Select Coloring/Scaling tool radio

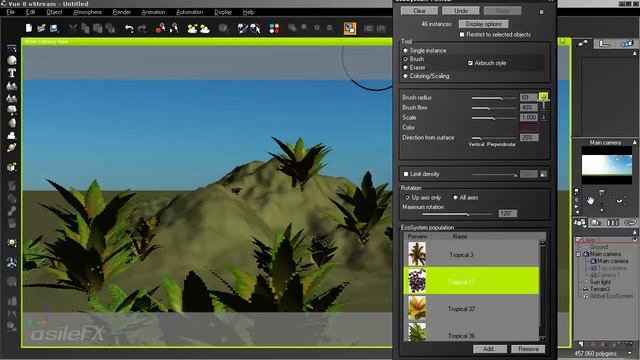click(x=406, y=76)
